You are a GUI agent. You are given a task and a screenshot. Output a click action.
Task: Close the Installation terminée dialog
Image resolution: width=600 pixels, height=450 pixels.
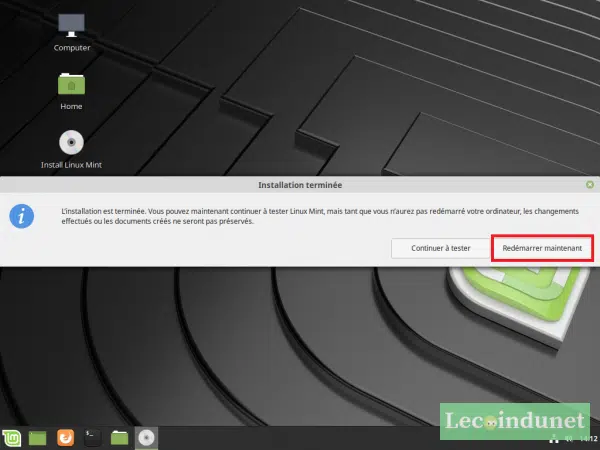click(x=590, y=185)
